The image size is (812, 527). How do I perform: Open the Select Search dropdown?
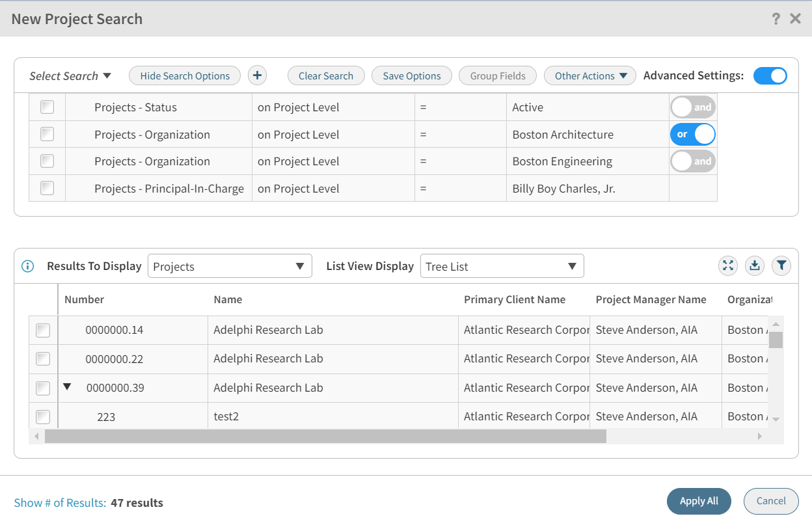[70, 76]
